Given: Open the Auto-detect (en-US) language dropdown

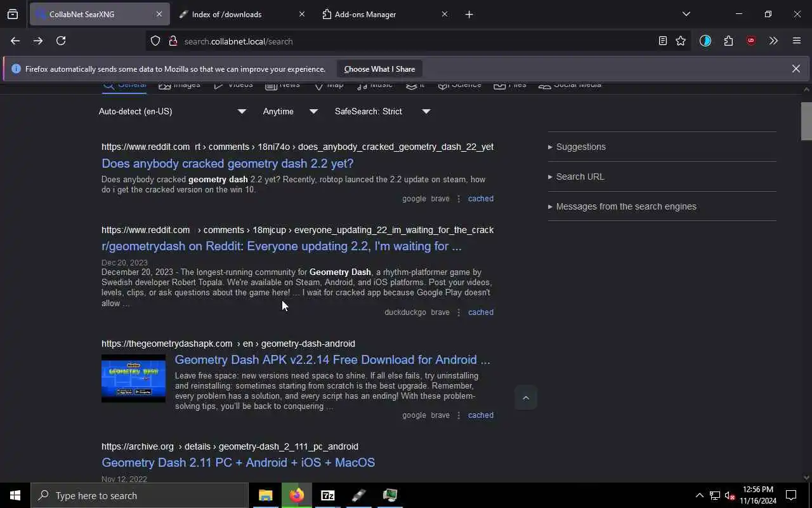Looking at the screenshot, I should [x=172, y=111].
